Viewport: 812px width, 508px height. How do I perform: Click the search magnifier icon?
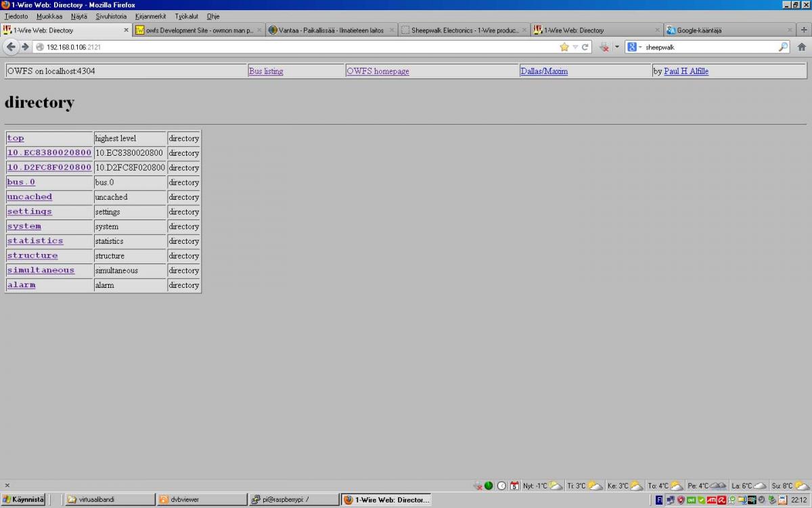783,47
